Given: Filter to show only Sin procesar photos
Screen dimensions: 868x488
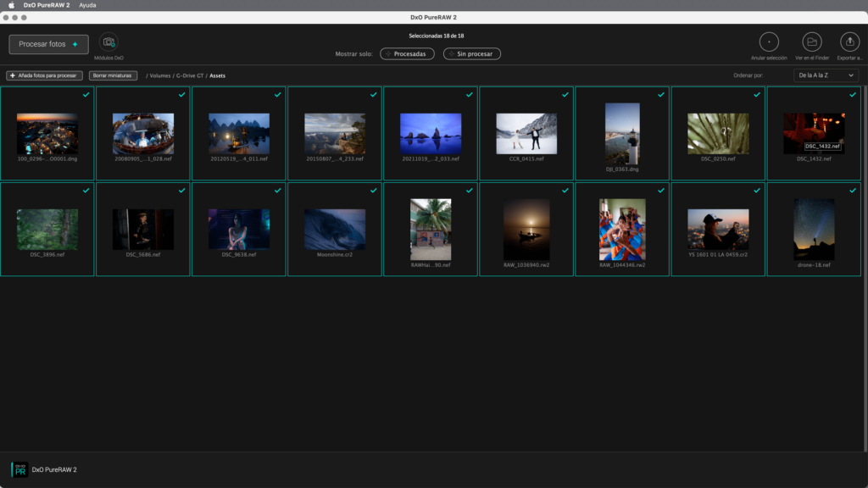Looking at the screenshot, I should pos(471,53).
